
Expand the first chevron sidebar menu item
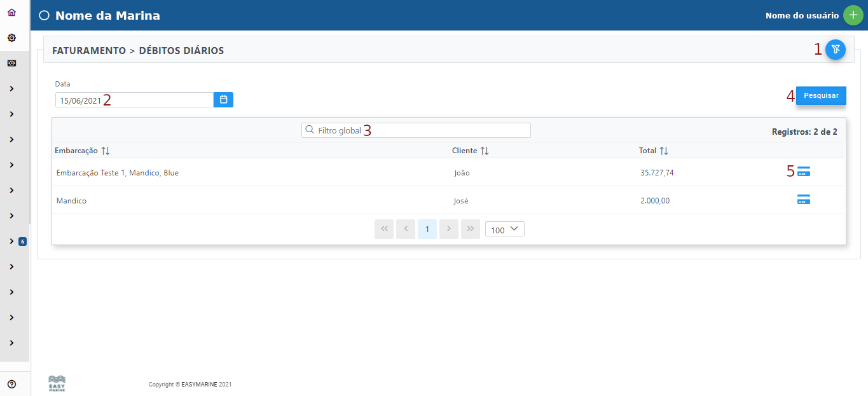(12, 89)
